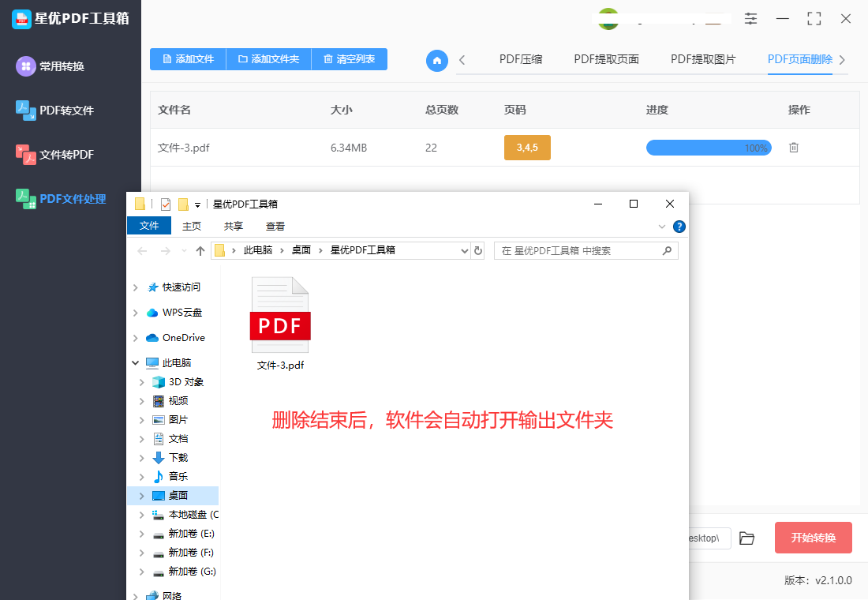Go to the home page button
868x600 pixels.
click(437, 60)
